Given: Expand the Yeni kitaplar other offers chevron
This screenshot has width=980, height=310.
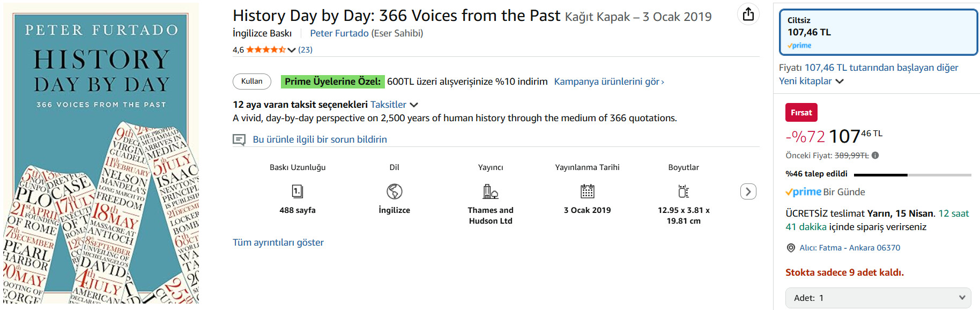Looking at the screenshot, I should click(x=840, y=82).
